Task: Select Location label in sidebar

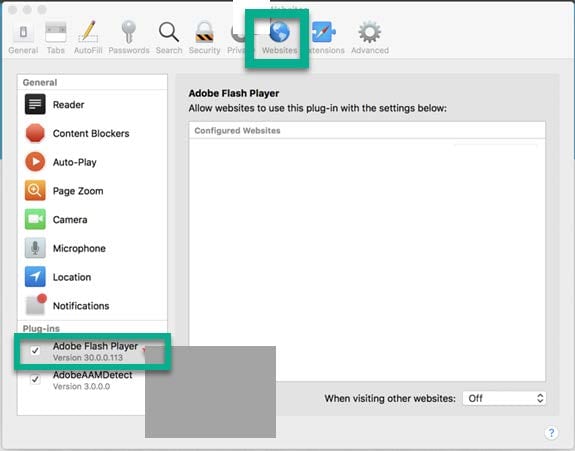Action: (x=72, y=277)
